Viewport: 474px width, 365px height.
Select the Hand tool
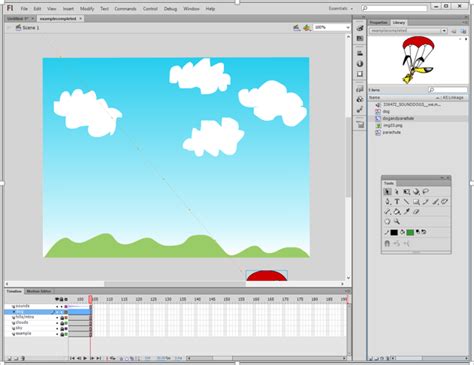[x=387, y=222]
